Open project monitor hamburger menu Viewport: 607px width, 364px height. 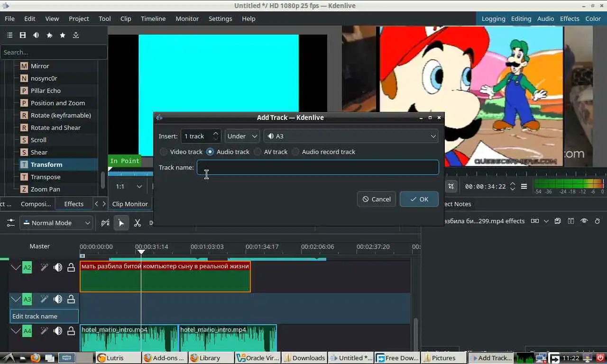click(x=524, y=186)
